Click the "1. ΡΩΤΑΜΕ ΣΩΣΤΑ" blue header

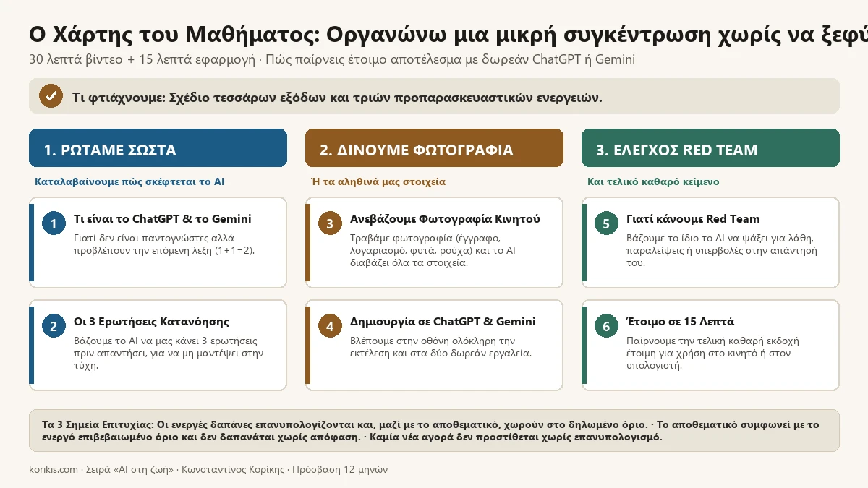click(x=158, y=148)
